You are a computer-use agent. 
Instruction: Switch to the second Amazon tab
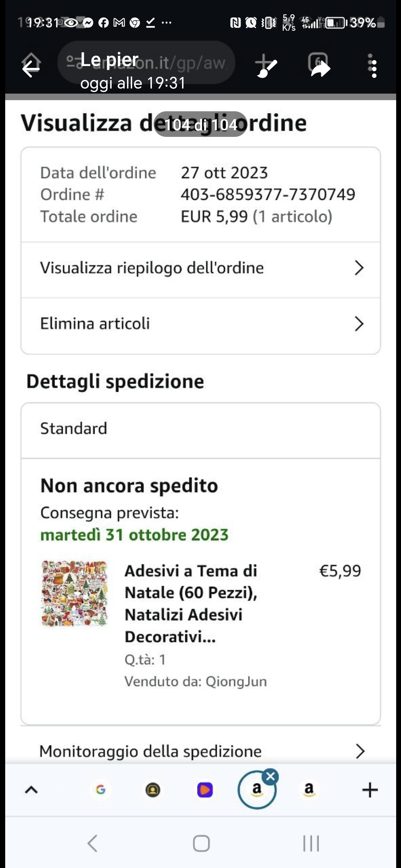point(309,790)
